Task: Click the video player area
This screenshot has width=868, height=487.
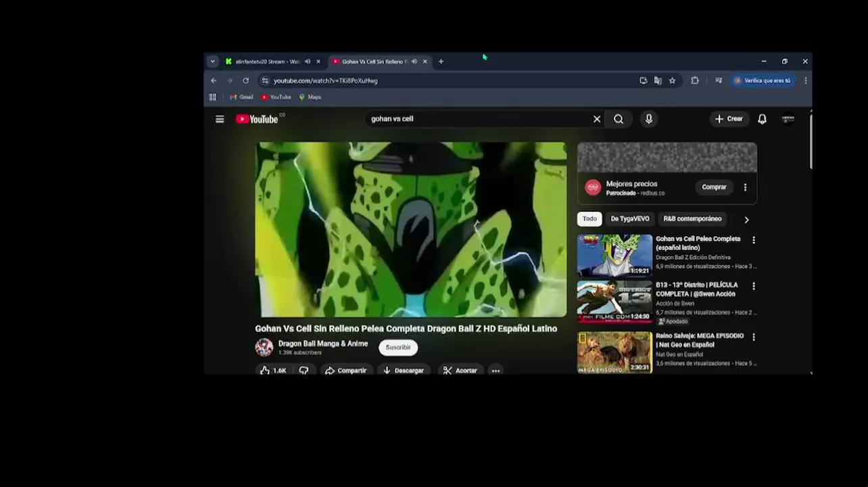Action: [x=411, y=229]
